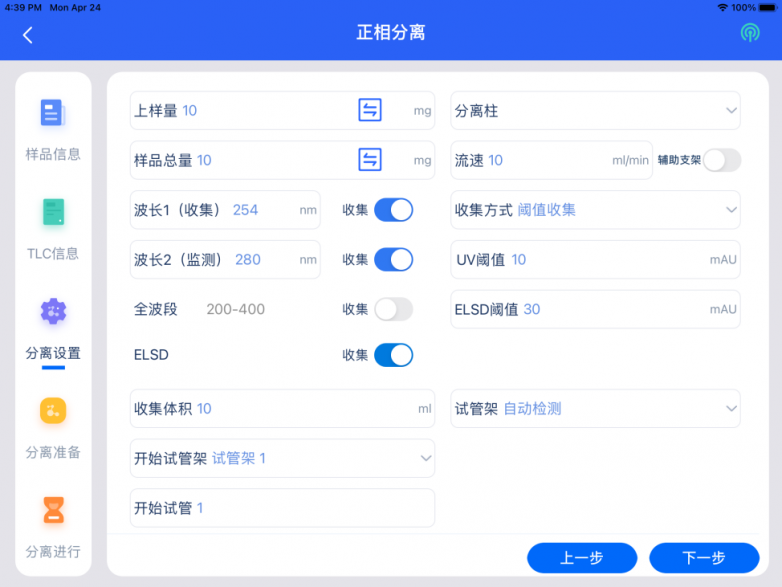The image size is (782, 587).
Task: Edit the 开始试管 field
Action: pyautogui.click(x=282, y=508)
